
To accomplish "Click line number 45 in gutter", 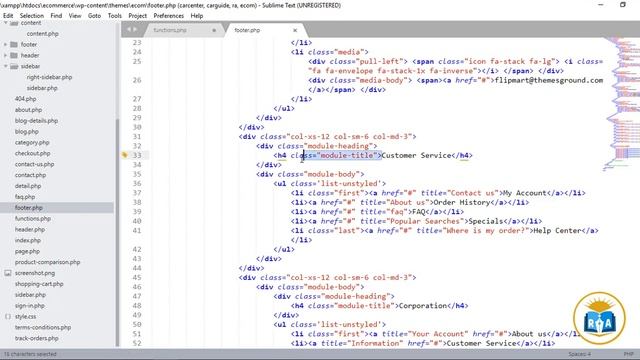I will point(137,278).
